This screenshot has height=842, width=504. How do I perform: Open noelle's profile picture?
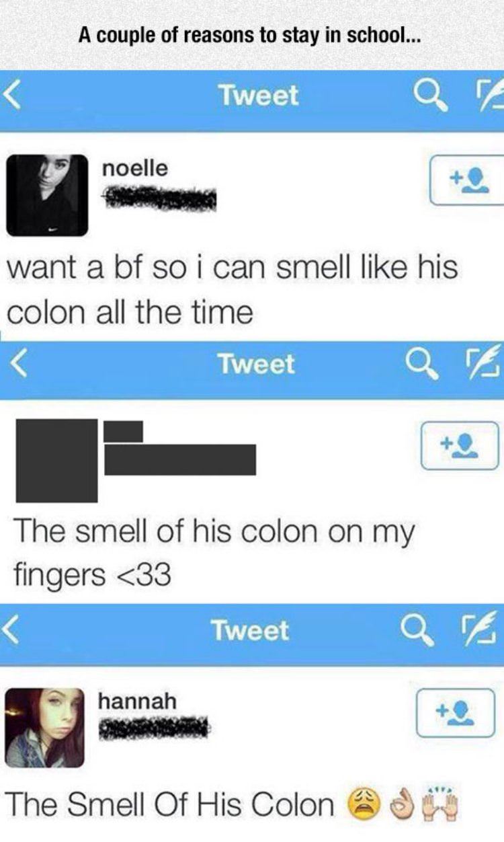pyautogui.click(x=47, y=195)
